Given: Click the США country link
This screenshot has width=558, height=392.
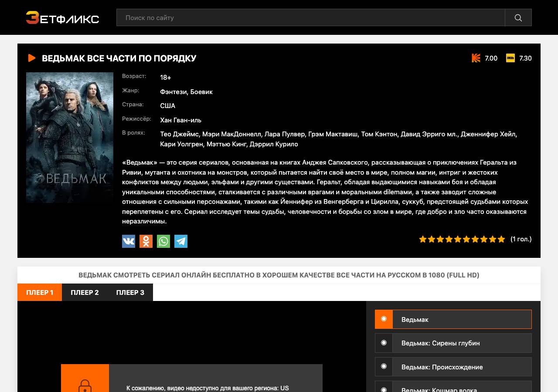Looking at the screenshot, I should [x=168, y=106].
